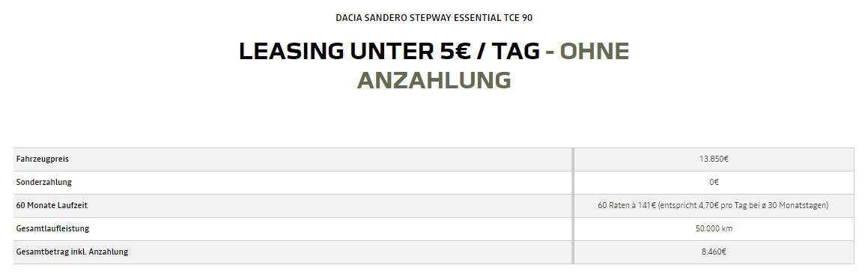Click the 'Ohne' heading word
868x280 pixels.
(x=595, y=52)
